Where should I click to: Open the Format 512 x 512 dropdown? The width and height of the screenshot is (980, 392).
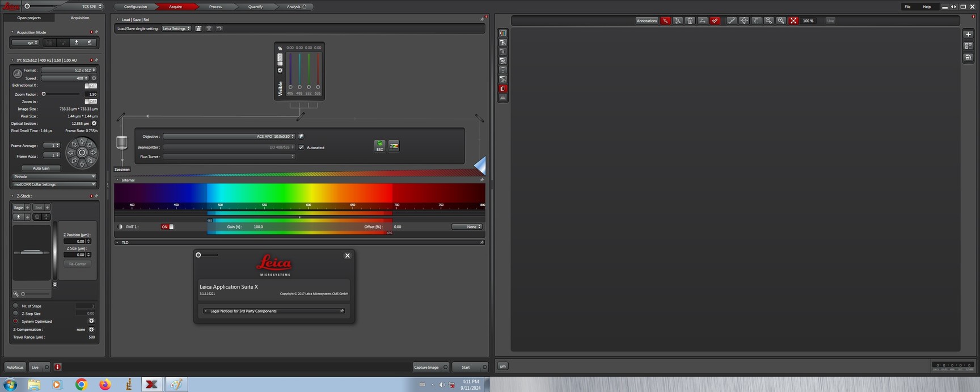click(x=69, y=70)
